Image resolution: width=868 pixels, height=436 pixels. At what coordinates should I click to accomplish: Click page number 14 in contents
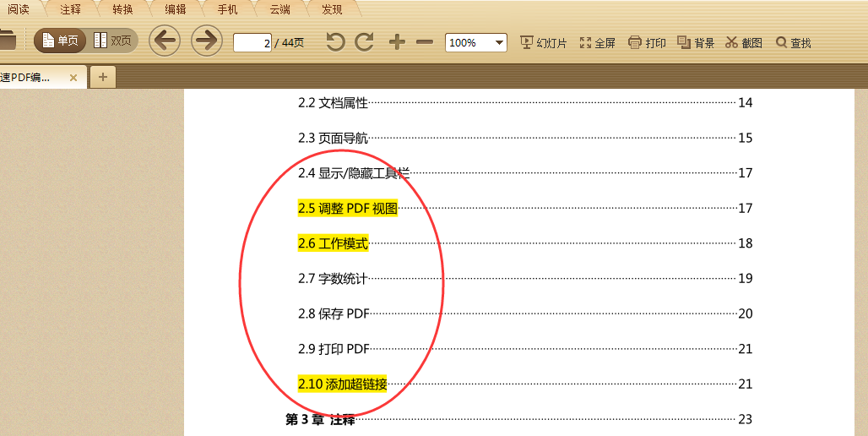745,102
